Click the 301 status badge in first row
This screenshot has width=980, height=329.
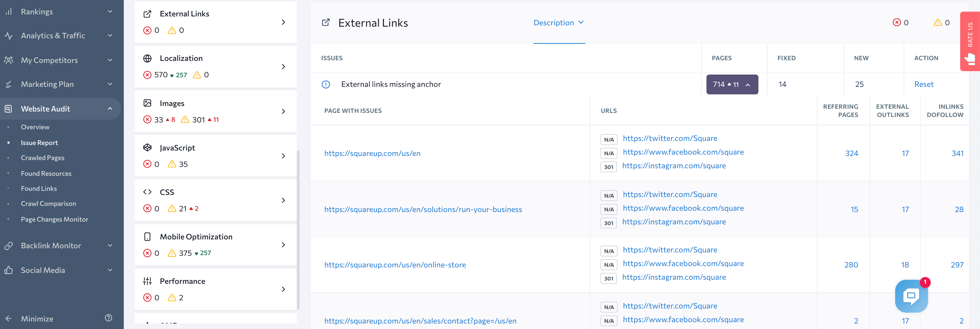pyautogui.click(x=608, y=167)
